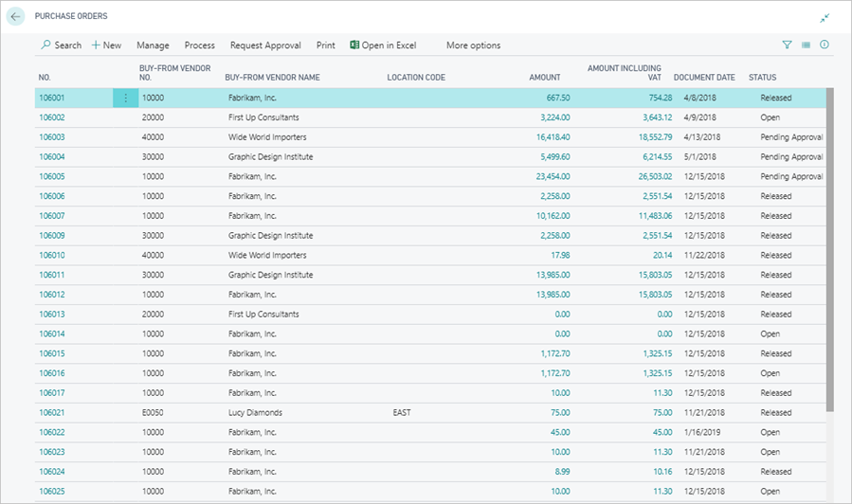Click the back arrow button
The height and width of the screenshot is (504, 852).
(x=16, y=17)
